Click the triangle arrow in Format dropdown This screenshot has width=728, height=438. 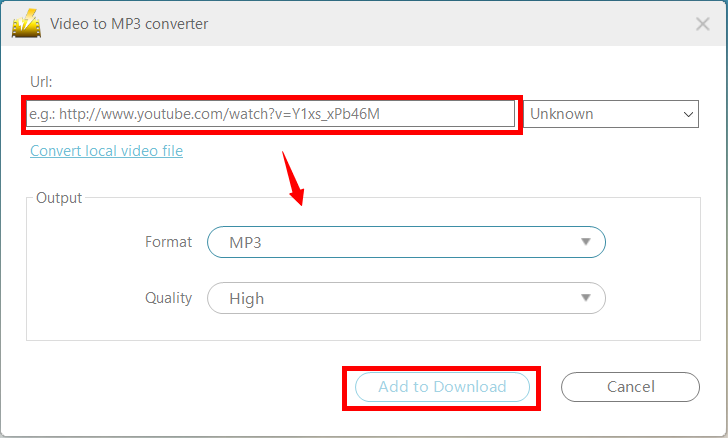585,242
